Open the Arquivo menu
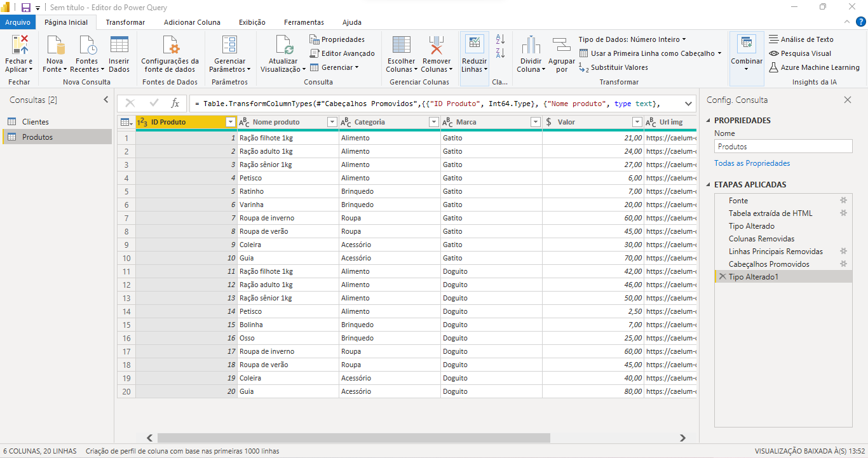868x458 pixels. (x=18, y=22)
